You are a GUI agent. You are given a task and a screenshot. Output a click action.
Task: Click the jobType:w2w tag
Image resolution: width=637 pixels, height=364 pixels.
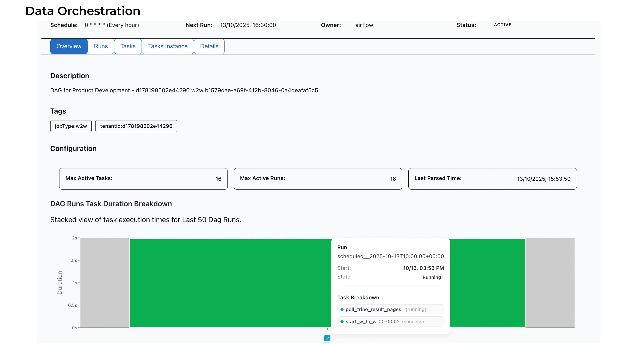[x=71, y=126]
